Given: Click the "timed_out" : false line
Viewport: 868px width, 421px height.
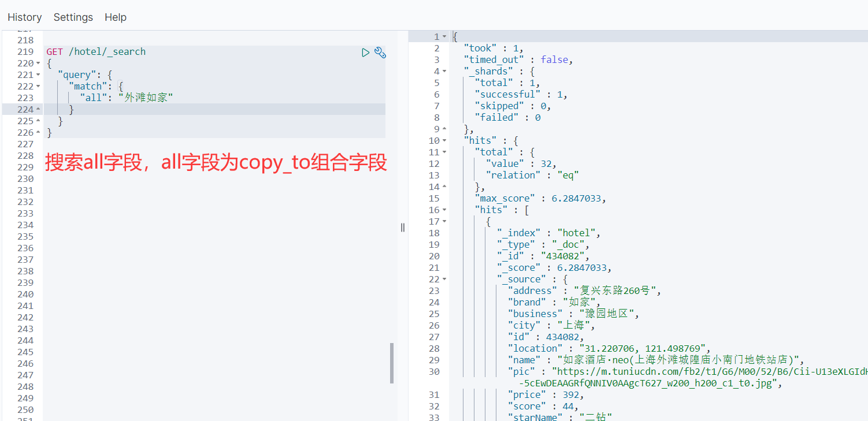Looking at the screenshot, I should click(x=518, y=60).
